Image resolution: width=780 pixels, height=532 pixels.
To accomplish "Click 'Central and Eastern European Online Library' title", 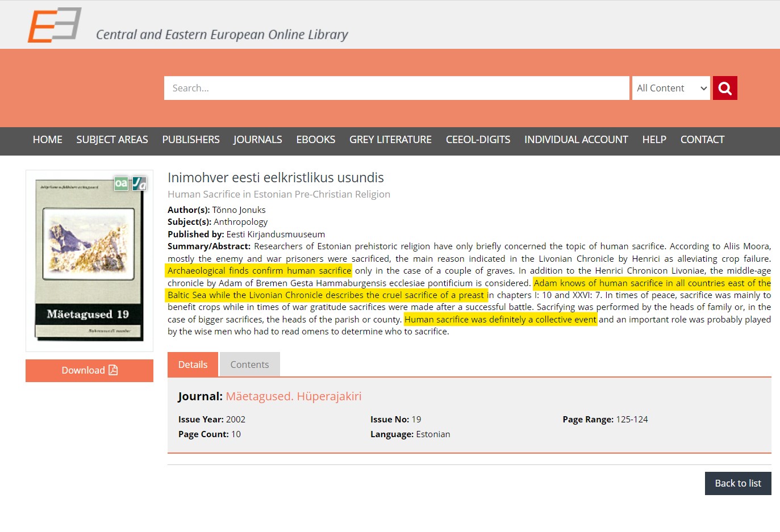I will [x=222, y=35].
